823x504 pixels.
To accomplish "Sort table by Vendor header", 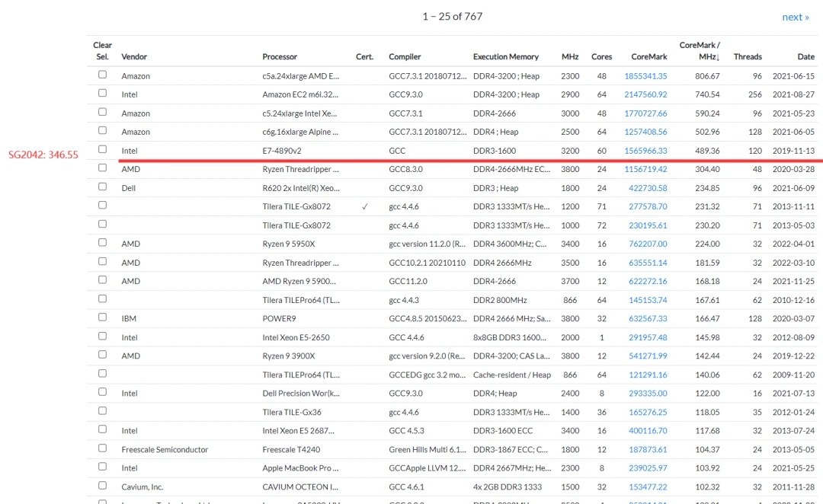I will [x=134, y=56].
